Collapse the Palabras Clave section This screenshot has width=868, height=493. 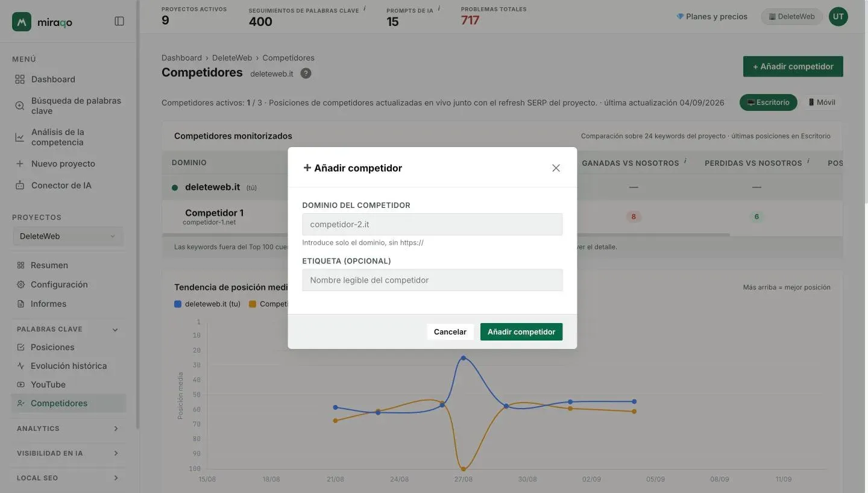115,330
